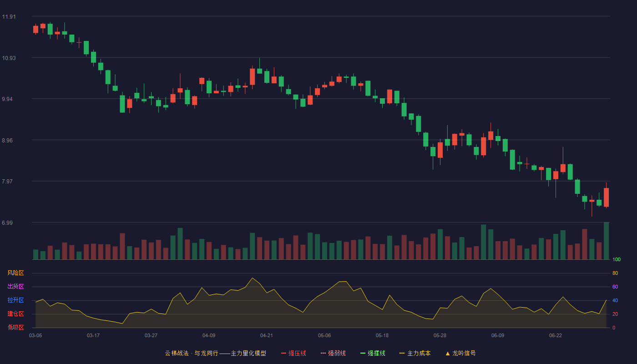Select the 出货区 zone label

(15, 287)
